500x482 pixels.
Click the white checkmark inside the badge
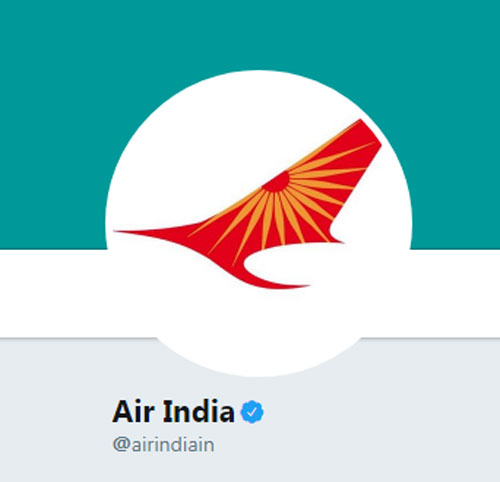coord(252,412)
